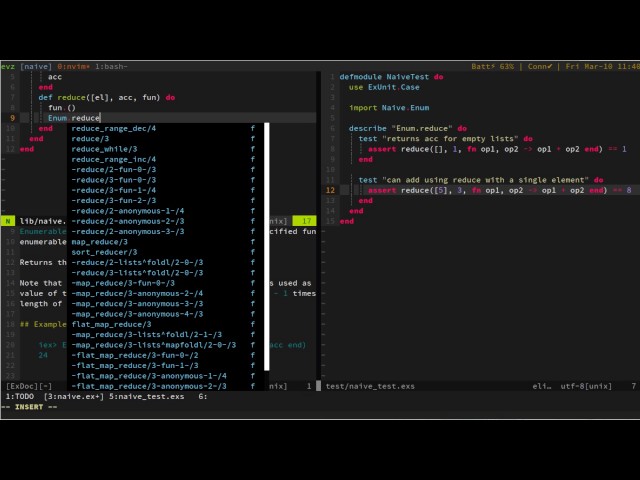The width and height of the screenshot is (640, 480).
Task: Click the [ExDoc][-] buffer label
Action: click(29, 386)
